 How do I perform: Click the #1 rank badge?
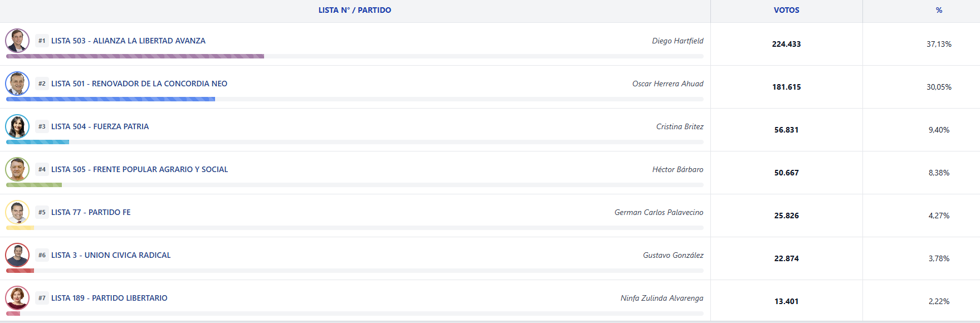(x=42, y=41)
